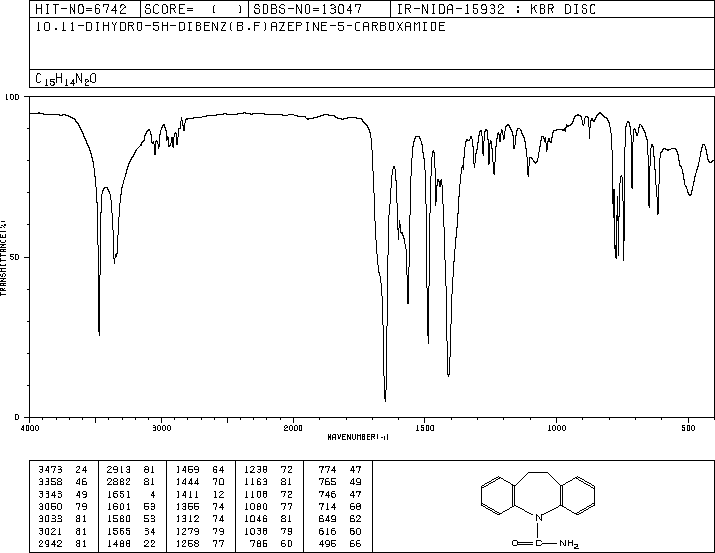Click the transmittance value 34 beside 1565
The width and height of the screenshot is (715, 553).
(150, 532)
